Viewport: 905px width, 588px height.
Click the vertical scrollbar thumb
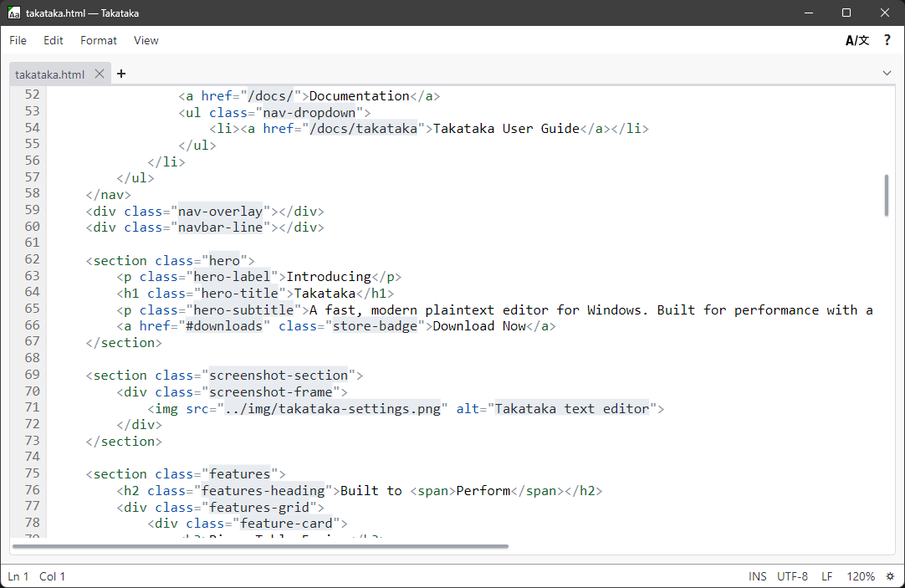[x=886, y=196]
